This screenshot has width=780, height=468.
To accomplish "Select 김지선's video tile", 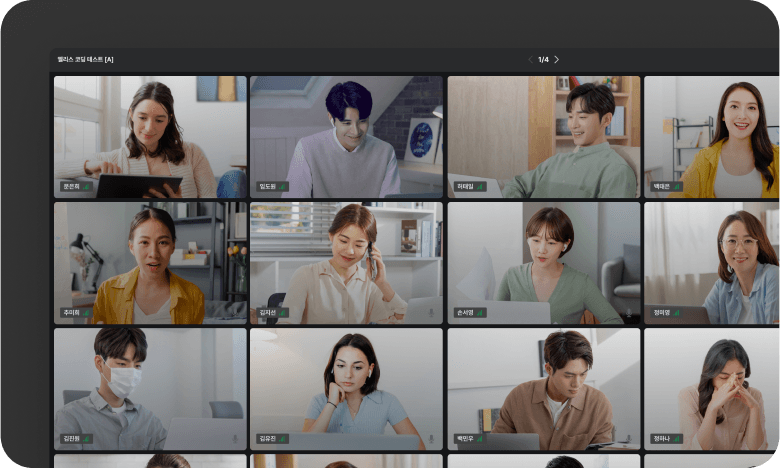I will point(346,263).
